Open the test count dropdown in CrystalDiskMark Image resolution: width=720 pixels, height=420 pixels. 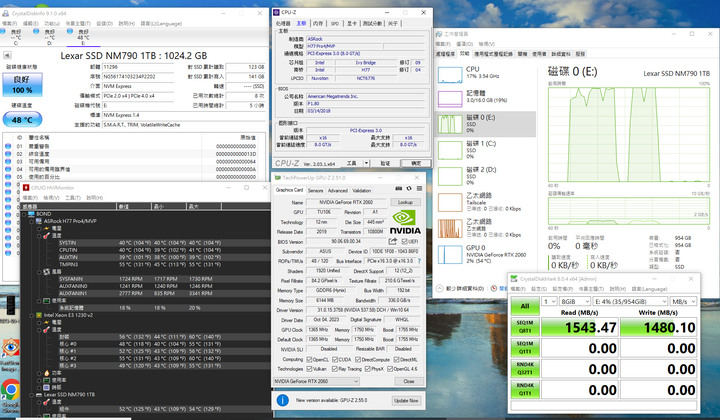pos(549,302)
